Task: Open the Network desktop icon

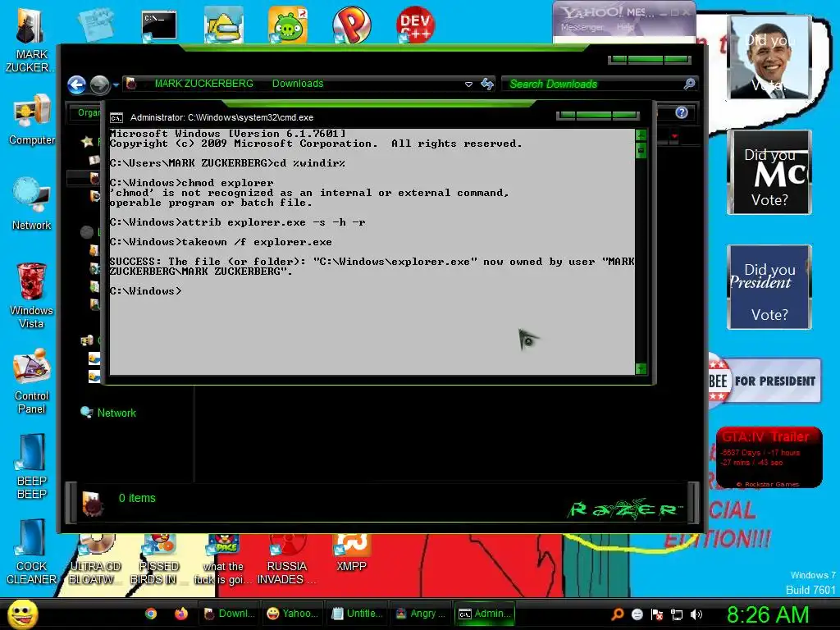Action: tap(32, 204)
